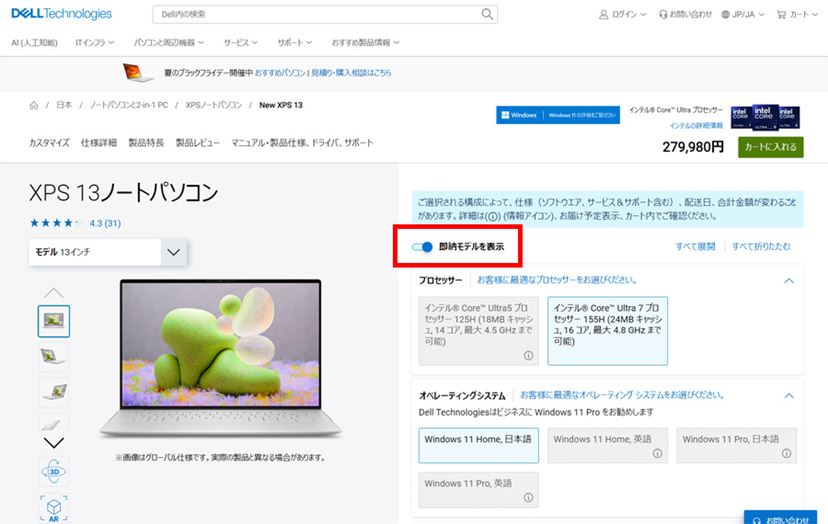The image size is (828, 524).
Task: Show more thumbnails with down arrow
Action: (x=54, y=443)
